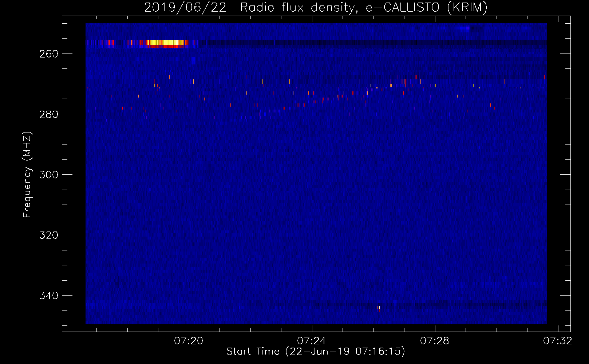Click the 340 frequency tick label

(x=49, y=296)
